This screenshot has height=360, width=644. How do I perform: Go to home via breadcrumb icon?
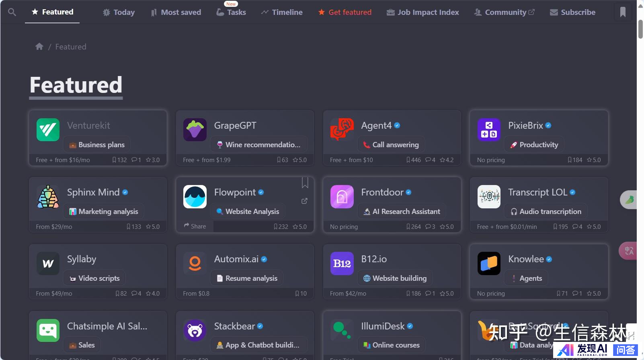39,47
